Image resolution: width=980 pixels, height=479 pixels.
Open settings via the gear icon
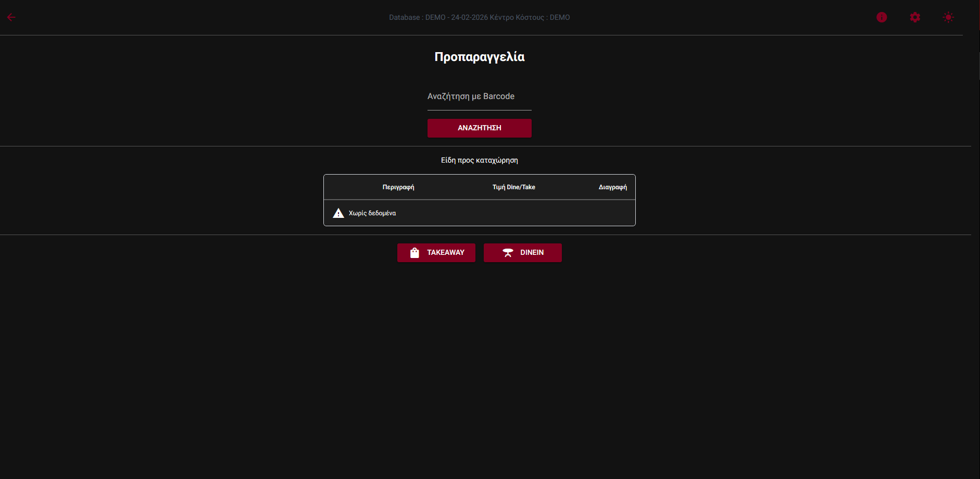[915, 17]
